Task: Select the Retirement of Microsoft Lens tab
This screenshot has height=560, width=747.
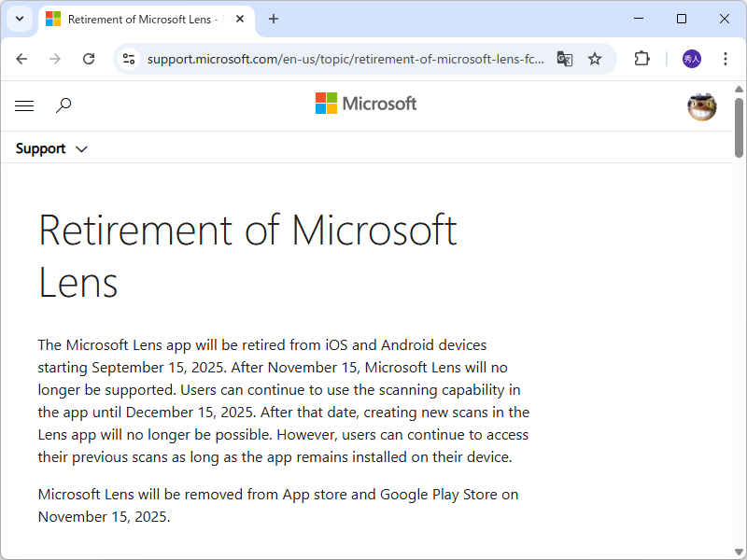Action: point(140,19)
